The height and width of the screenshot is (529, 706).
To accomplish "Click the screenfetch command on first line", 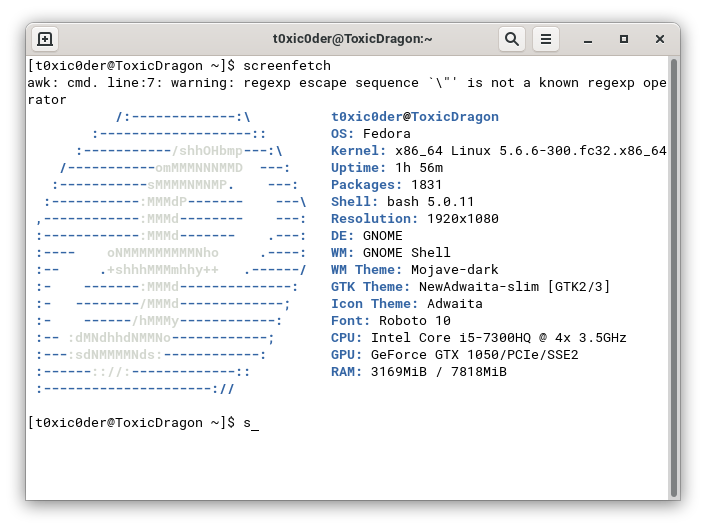I will click(285, 66).
